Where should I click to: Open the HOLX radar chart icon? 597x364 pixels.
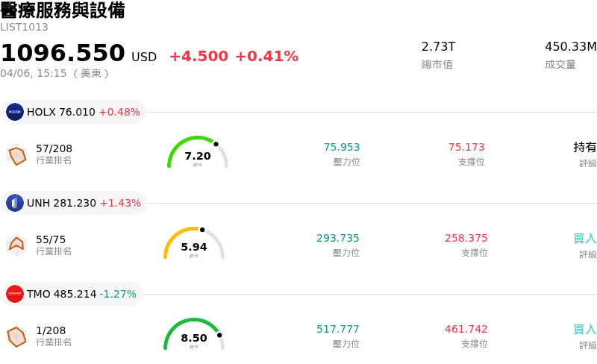[16, 155]
